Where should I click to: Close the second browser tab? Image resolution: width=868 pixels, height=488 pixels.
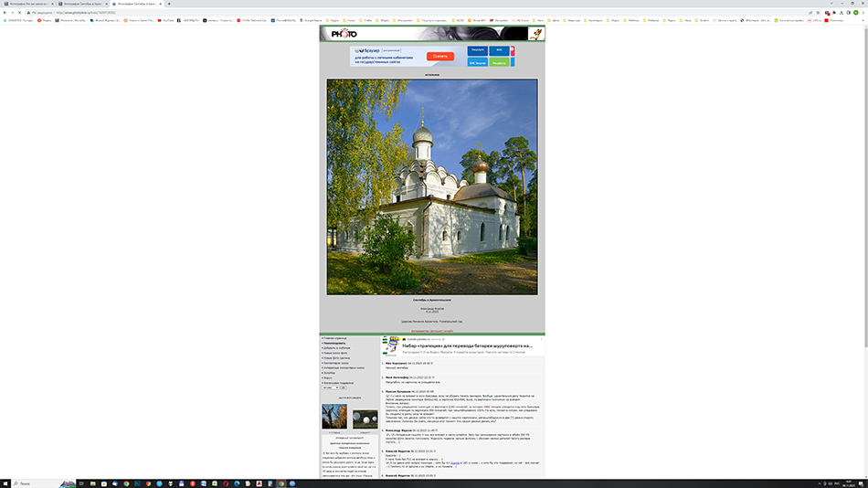pos(106,4)
